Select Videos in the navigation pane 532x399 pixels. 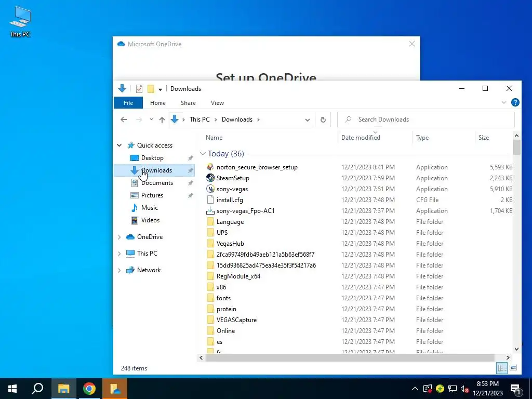point(150,220)
